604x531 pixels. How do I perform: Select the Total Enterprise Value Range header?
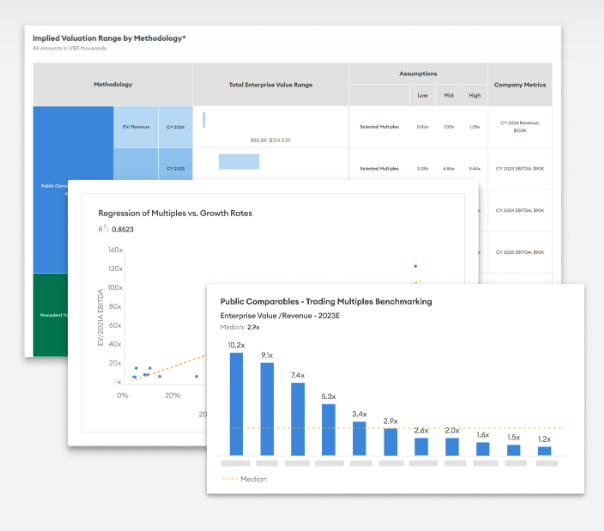click(x=270, y=85)
